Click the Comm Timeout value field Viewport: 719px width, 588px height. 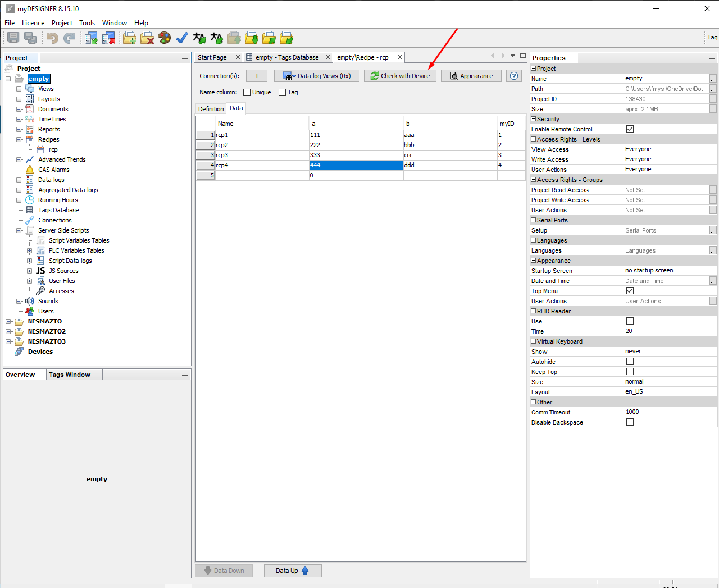670,412
